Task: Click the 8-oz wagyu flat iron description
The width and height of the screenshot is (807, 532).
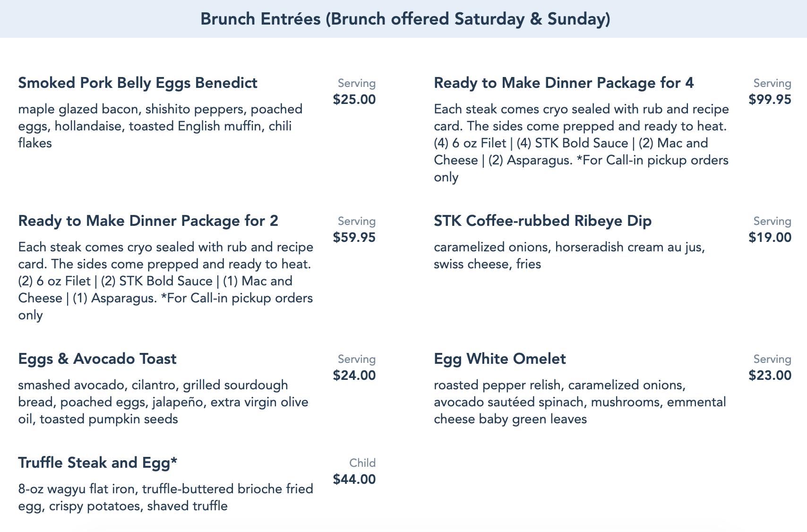Action: [165, 498]
